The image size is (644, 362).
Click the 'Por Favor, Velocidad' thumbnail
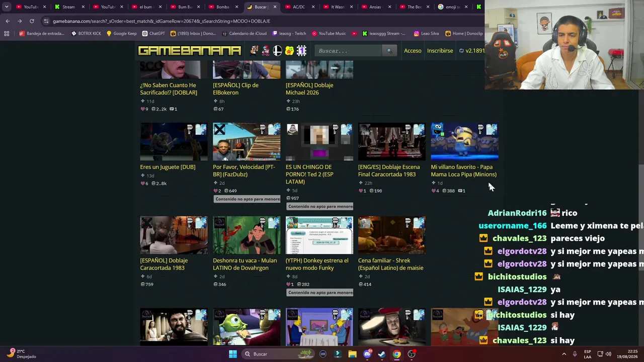247,142
